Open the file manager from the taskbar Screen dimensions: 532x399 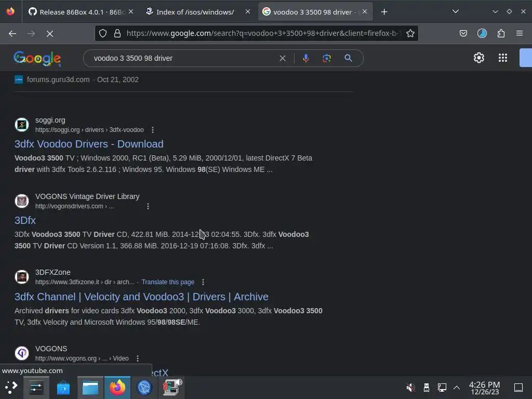[90, 388]
